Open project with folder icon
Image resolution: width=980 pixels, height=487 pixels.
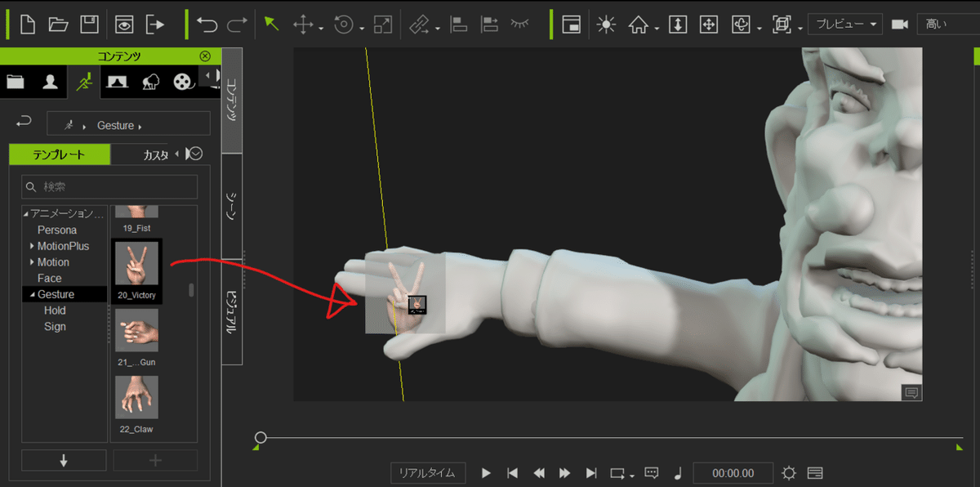pyautogui.click(x=58, y=25)
